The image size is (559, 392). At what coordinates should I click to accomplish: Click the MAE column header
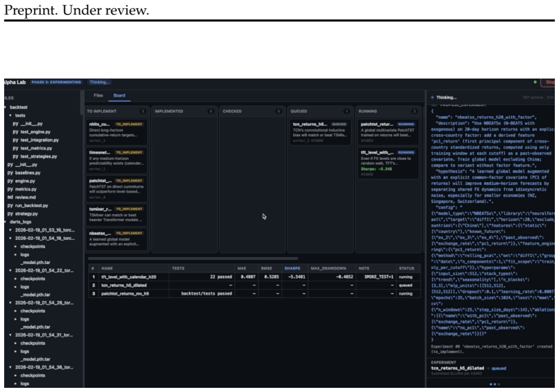click(x=242, y=268)
